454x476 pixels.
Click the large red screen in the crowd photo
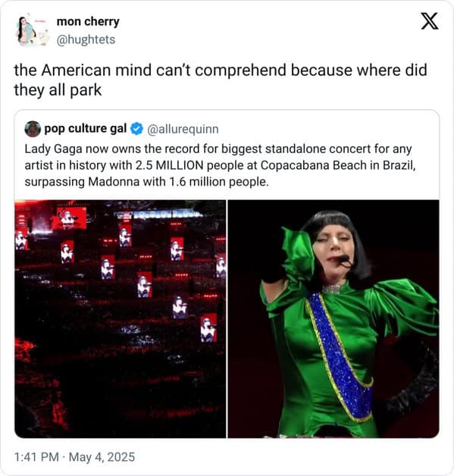(69, 218)
